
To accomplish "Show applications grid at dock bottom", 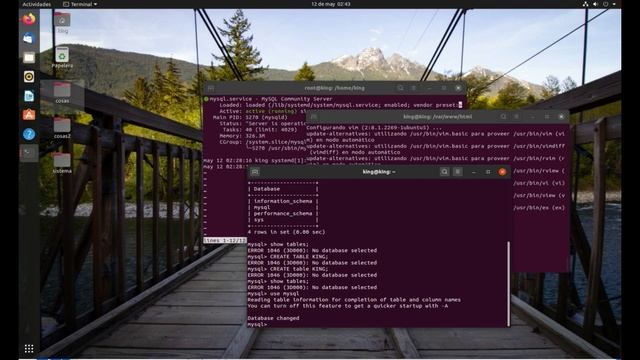I will pyautogui.click(x=29, y=349).
